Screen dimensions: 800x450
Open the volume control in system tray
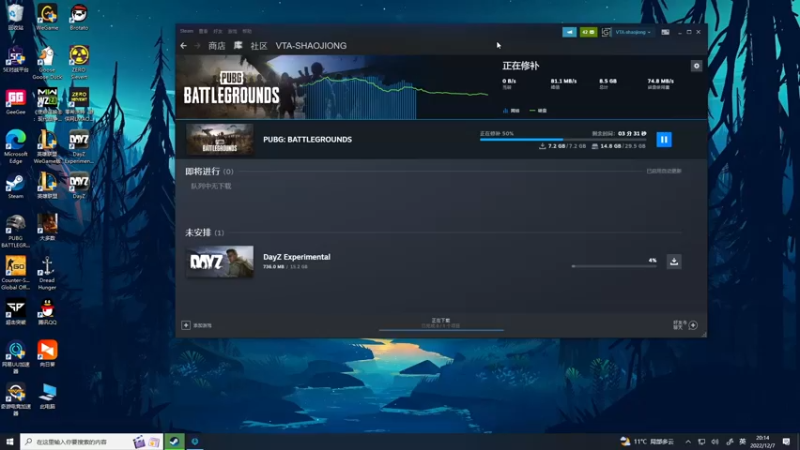pyautogui.click(x=715, y=441)
